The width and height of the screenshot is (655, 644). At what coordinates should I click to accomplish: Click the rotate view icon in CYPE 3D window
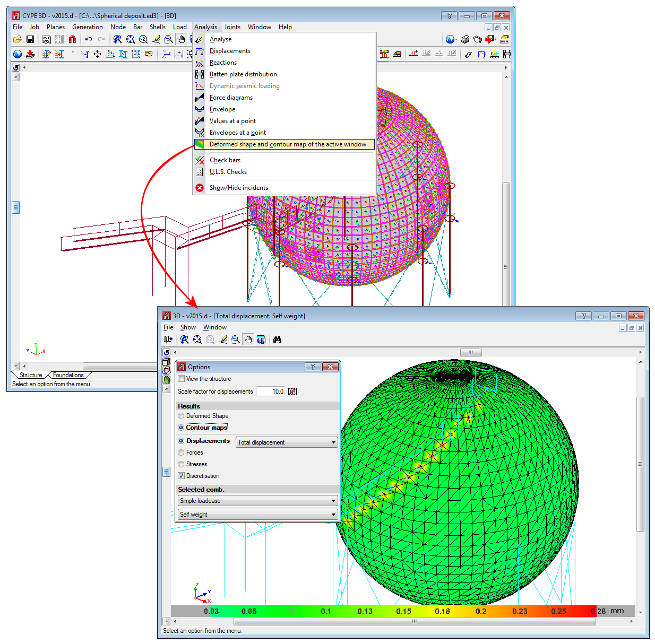(x=16, y=67)
